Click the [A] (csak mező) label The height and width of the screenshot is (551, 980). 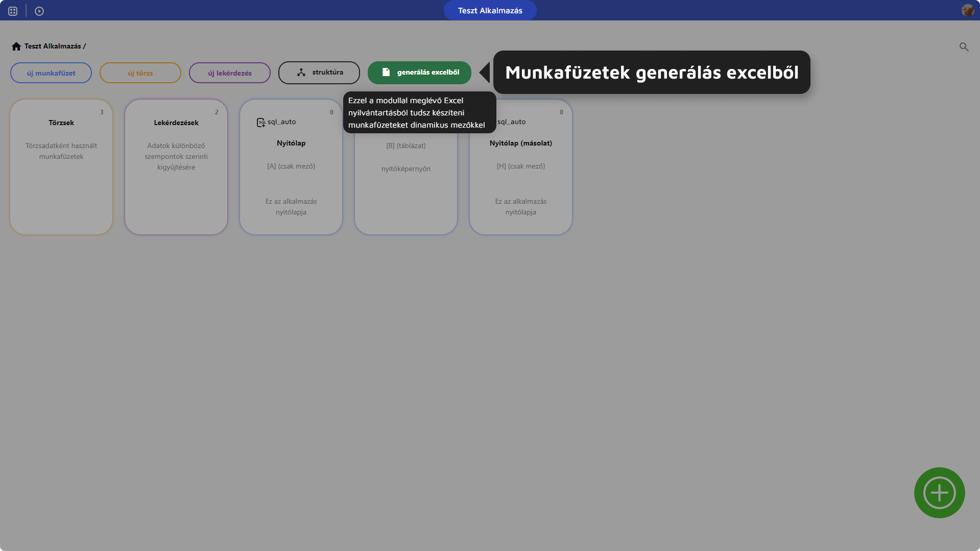[x=291, y=166]
